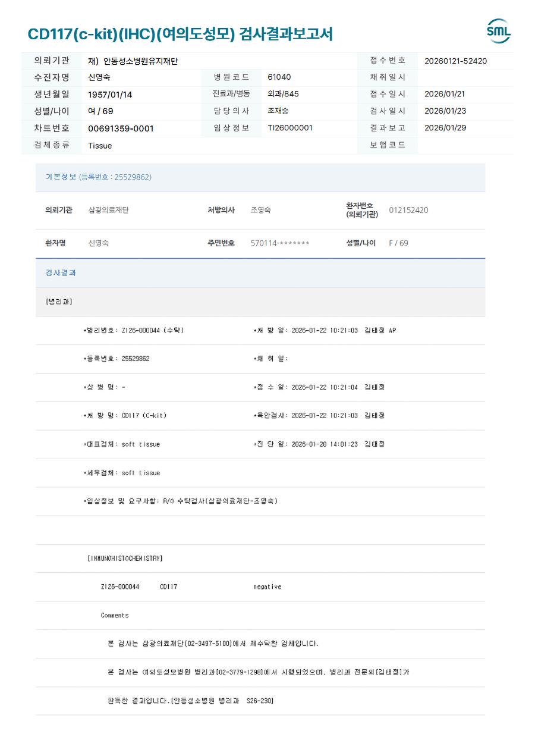
Task: Click the 진단일 2026-01-28 14:01:23 line
Action: (x=319, y=444)
